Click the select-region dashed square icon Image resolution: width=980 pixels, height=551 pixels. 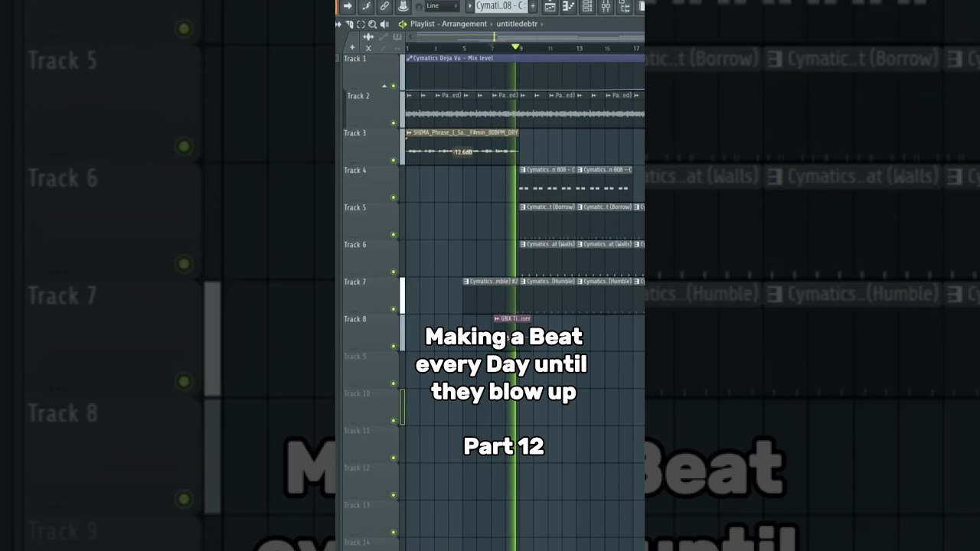point(361,24)
